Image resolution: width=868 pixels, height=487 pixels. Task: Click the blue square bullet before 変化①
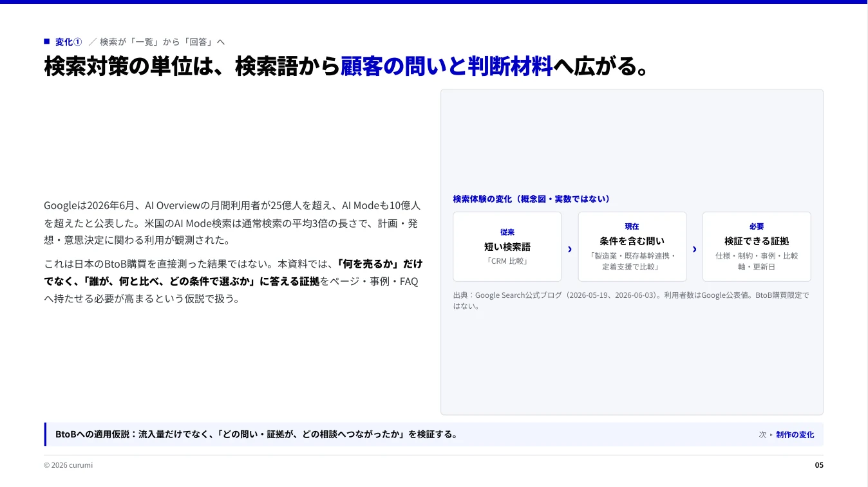click(x=46, y=41)
